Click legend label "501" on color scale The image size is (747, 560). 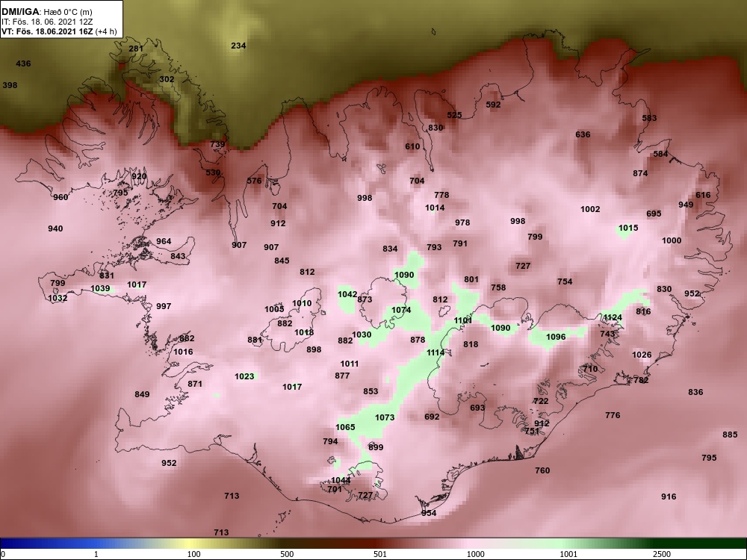pos(380,554)
